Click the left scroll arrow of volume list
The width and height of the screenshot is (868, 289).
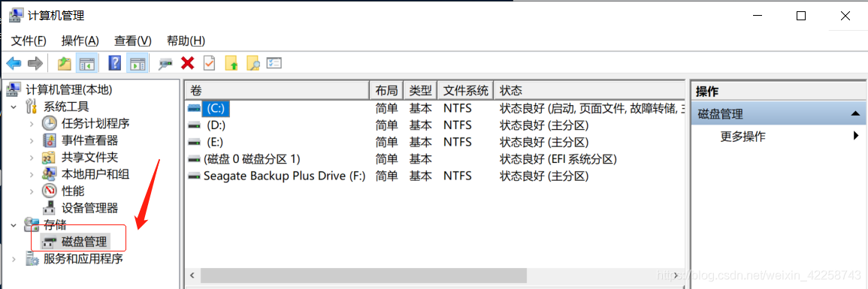[192, 275]
